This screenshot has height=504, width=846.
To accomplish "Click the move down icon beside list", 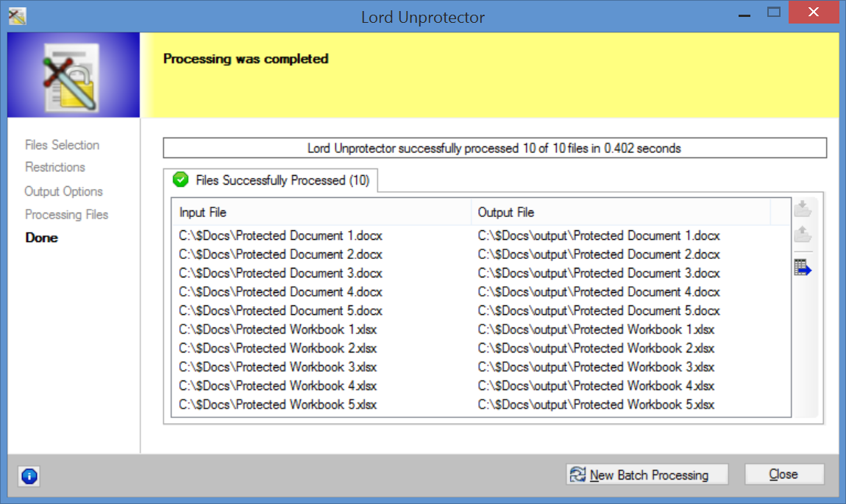I will coord(803,208).
